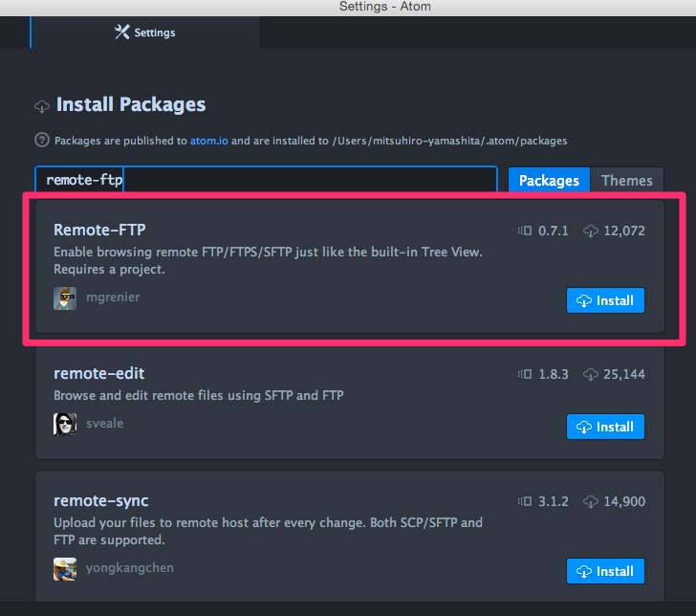Focus the remote-ftp search field

[x=267, y=180]
